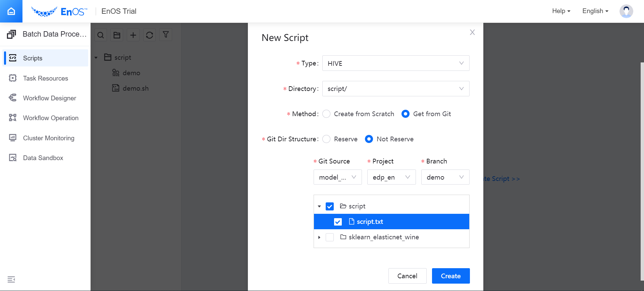Check the sklearn_elasticnet_wine folder checkbox
The width and height of the screenshot is (644, 291).
(x=330, y=237)
